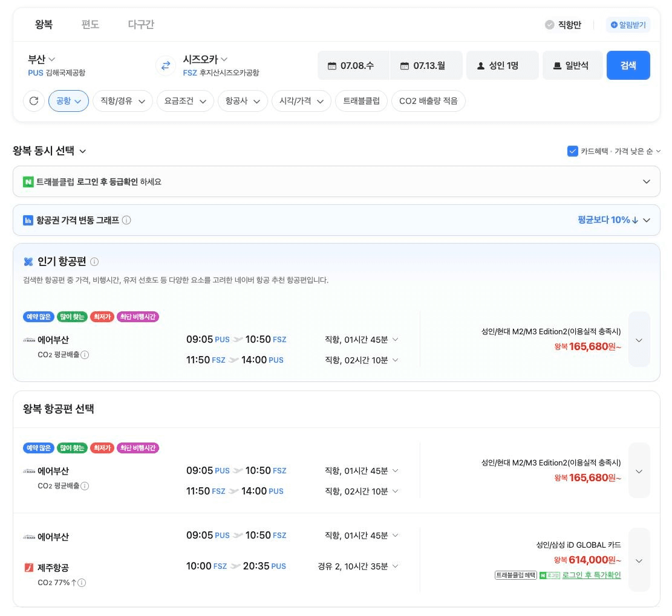Click info icon beside 항공권 가격 변동 그래프
This screenshot has height=616, width=672.
(126, 220)
